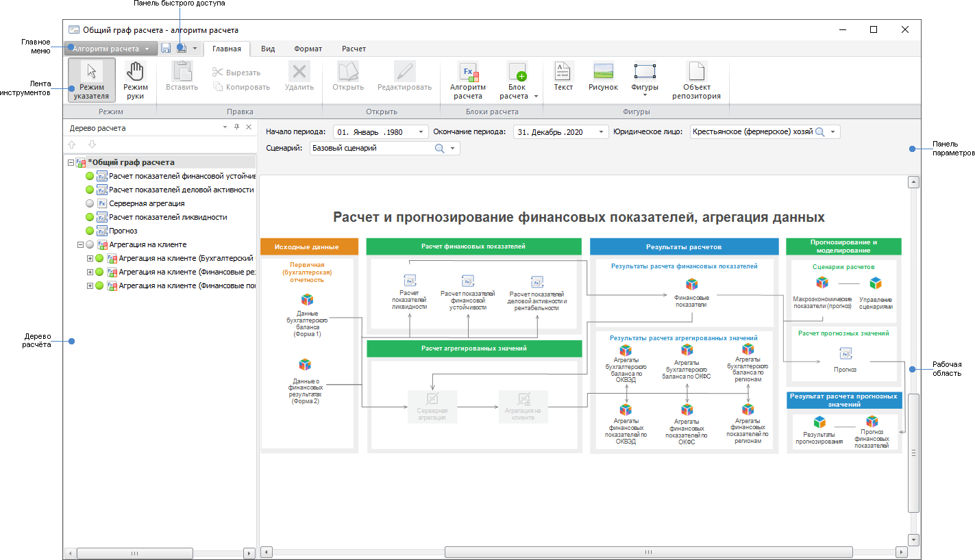Open the Сценарий lookup dropdown
Screen dimensions: 975x560
click(452, 148)
